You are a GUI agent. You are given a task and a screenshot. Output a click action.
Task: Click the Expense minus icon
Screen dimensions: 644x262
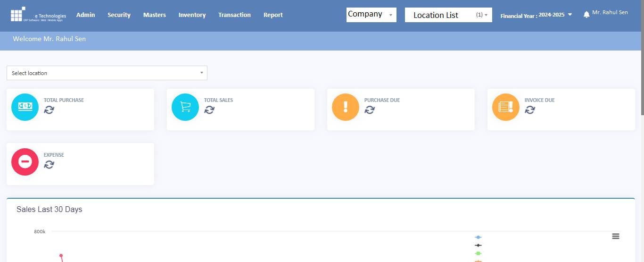[x=25, y=161]
